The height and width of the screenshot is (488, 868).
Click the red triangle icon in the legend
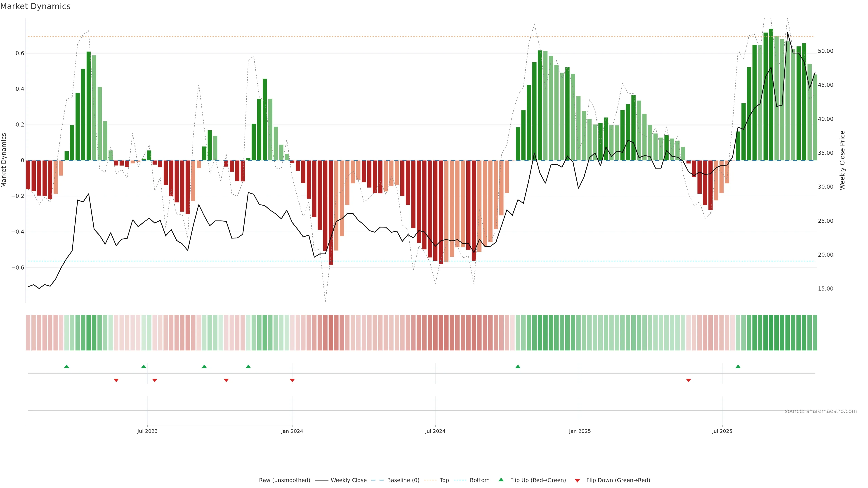[x=577, y=480]
